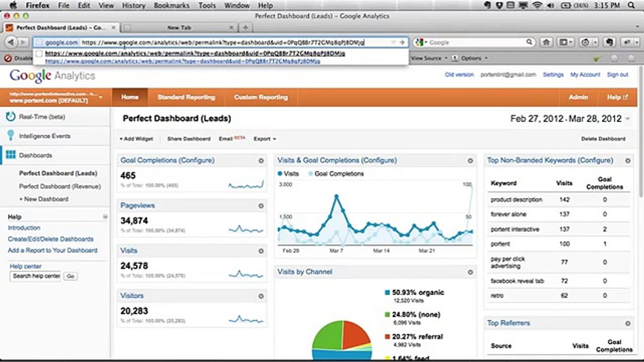Image resolution: width=644 pixels, height=362 pixels.
Task: Click the Sign out link
Action: (617, 75)
